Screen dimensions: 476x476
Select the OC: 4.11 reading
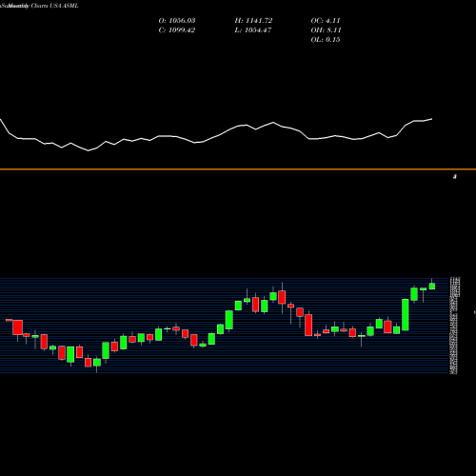[x=326, y=21]
